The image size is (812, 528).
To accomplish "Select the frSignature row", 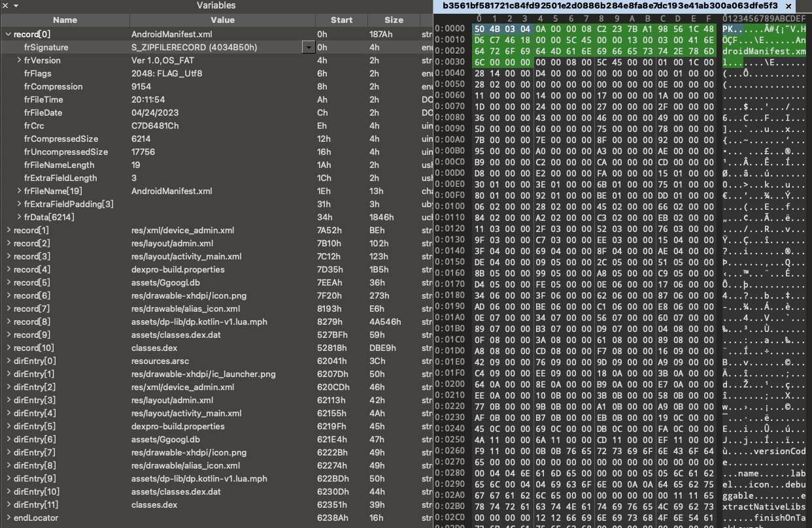I will (216, 47).
